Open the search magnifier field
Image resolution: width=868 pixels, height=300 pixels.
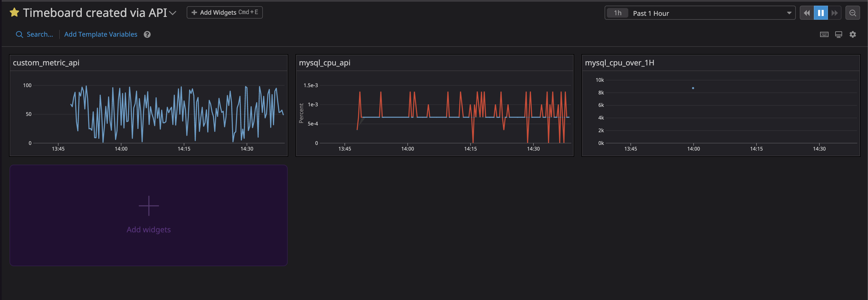click(x=34, y=34)
